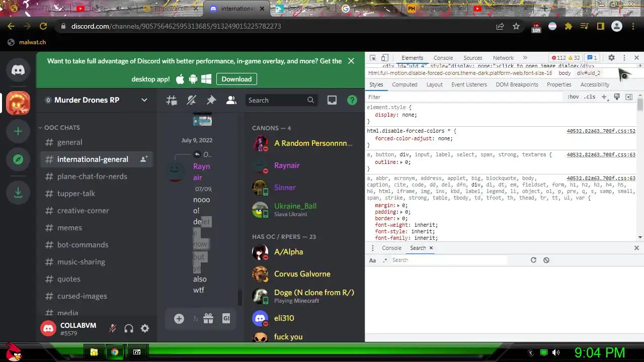Toggle notification settings muted bell icon

(191, 100)
